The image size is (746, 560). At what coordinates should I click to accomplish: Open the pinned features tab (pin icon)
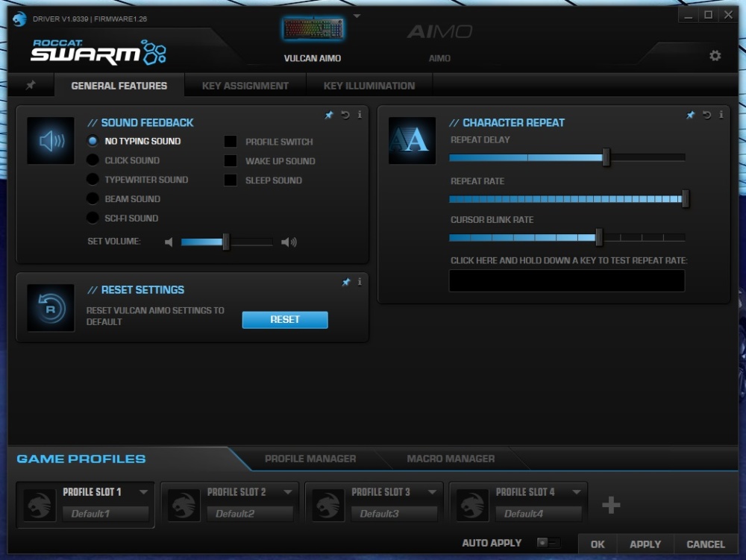pos(31,85)
